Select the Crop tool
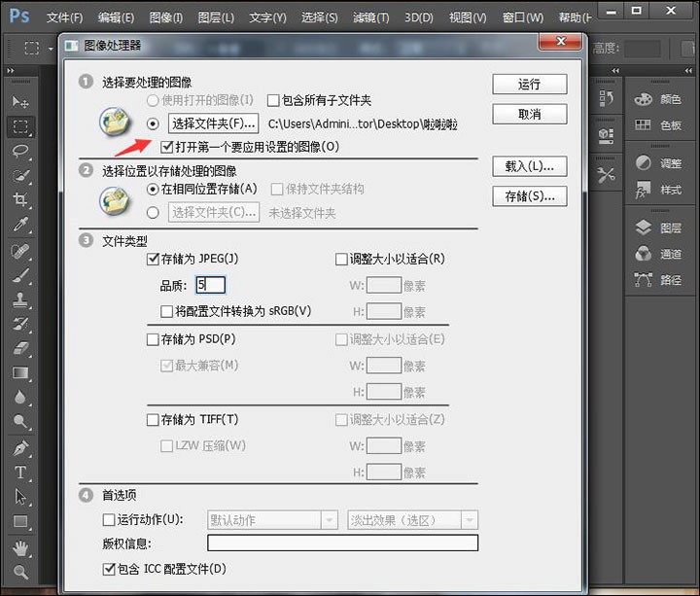 coord(19,199)
